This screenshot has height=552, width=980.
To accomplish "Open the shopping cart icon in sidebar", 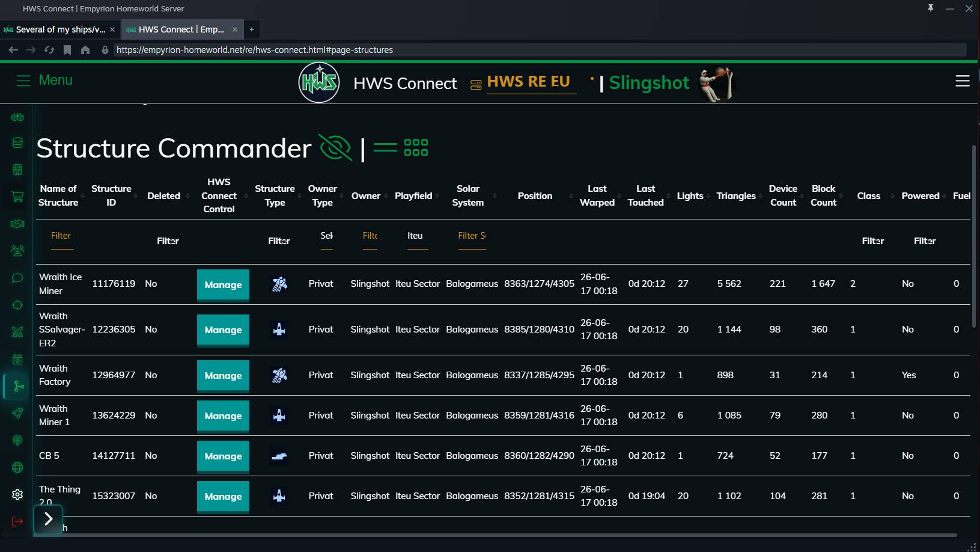I will click(x=17, y=197).
